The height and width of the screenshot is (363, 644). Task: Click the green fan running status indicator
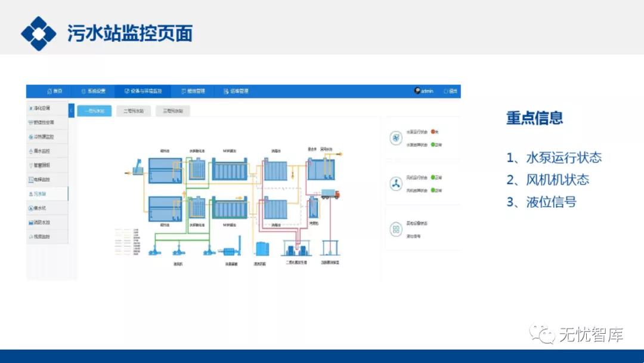(x=432, y=177)
